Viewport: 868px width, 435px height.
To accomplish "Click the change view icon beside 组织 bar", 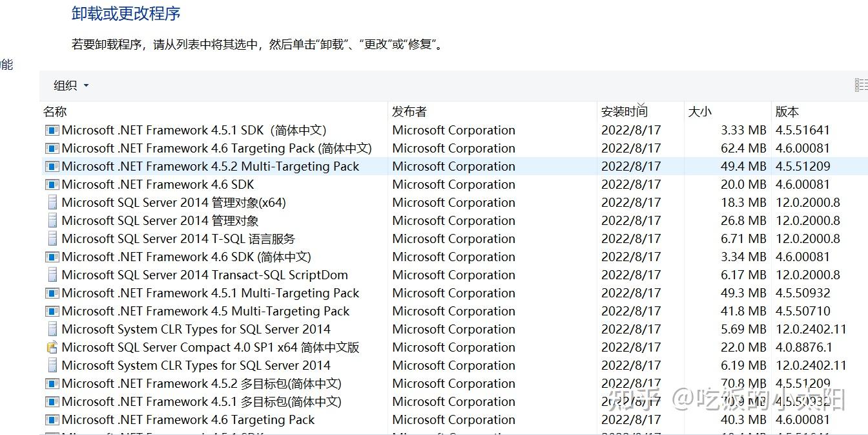I will point(862,85).
